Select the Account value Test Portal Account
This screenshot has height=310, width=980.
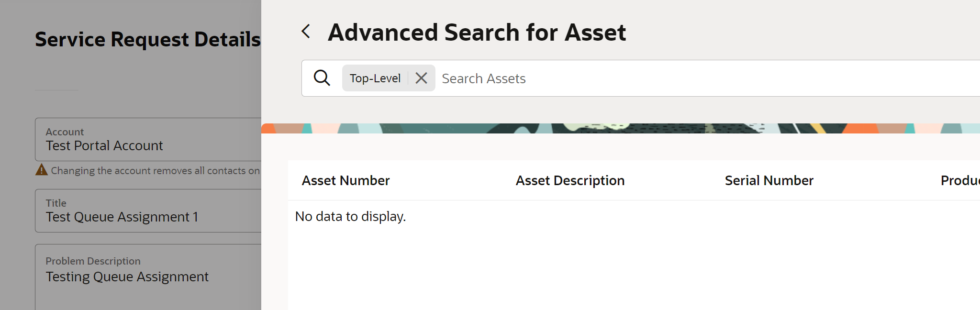tap(104, 145)
